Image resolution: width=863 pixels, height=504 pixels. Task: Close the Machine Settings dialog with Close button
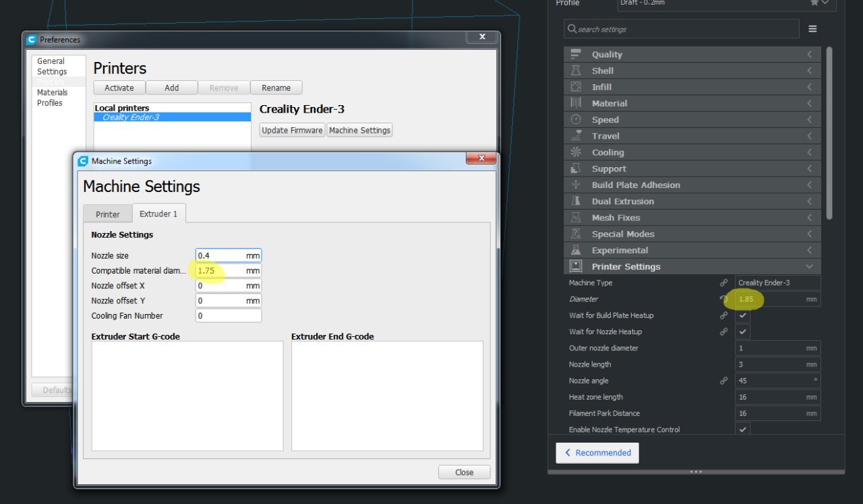point(465,472)
